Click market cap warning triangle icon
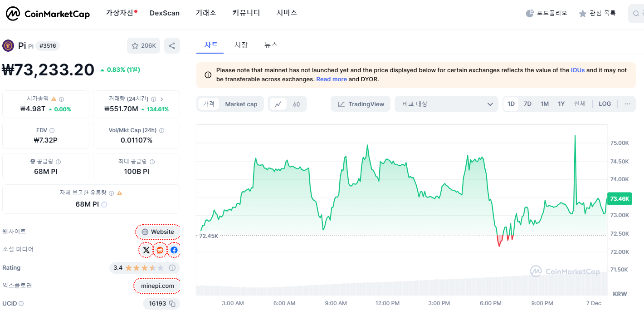 pos(54,99)
